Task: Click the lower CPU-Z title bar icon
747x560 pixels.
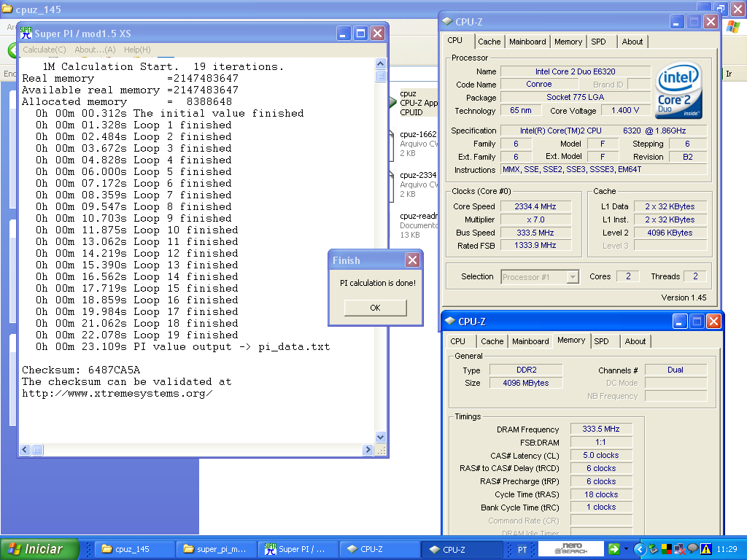Action: pos(450,322)
